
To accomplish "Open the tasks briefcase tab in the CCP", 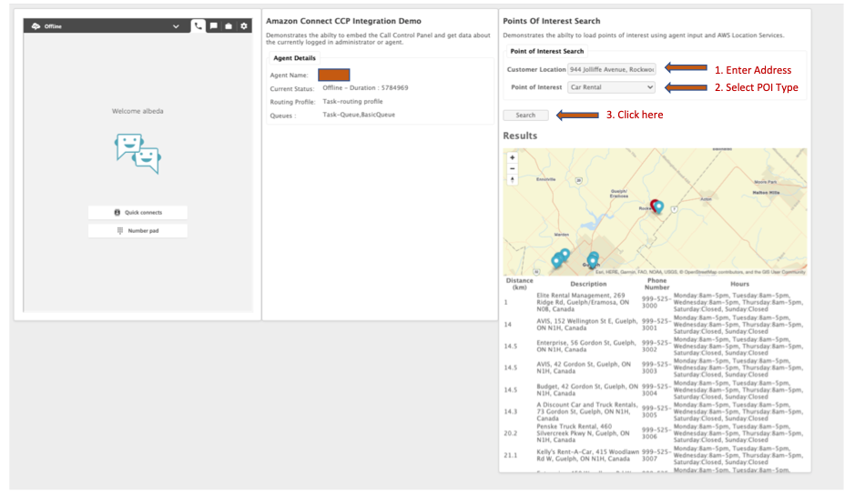I will [229, 25].
